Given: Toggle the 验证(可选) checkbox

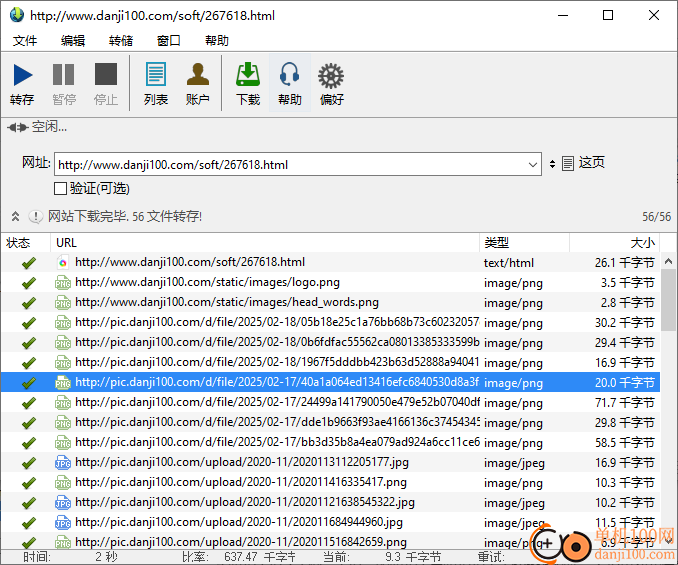Looking at the screenshot, I should pos(60,188).
